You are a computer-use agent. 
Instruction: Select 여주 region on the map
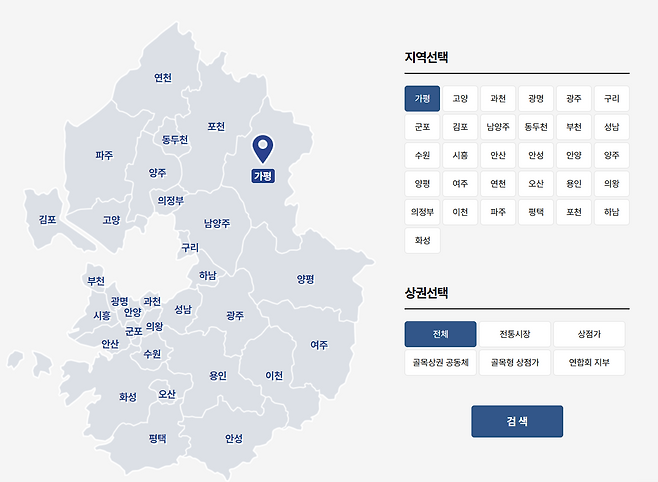pos(319,345)
